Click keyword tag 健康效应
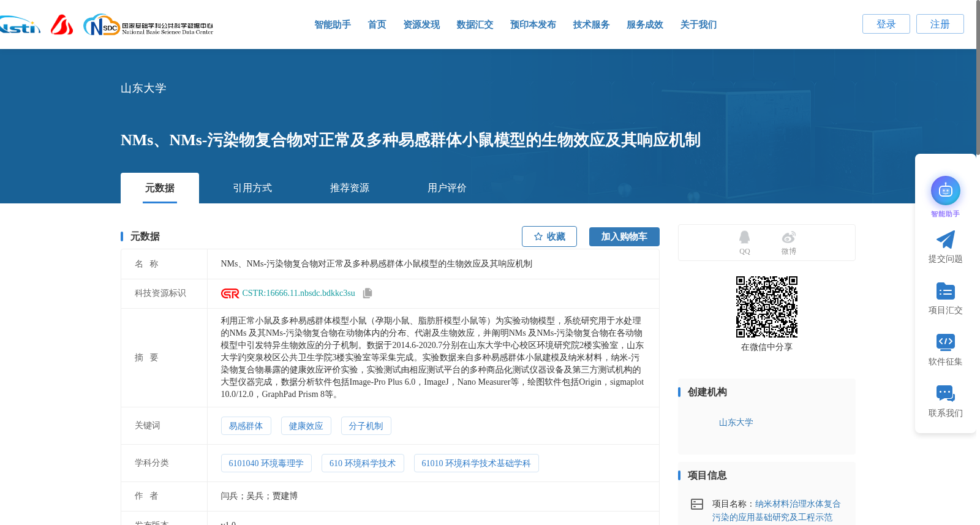 [x=306, y=426]
